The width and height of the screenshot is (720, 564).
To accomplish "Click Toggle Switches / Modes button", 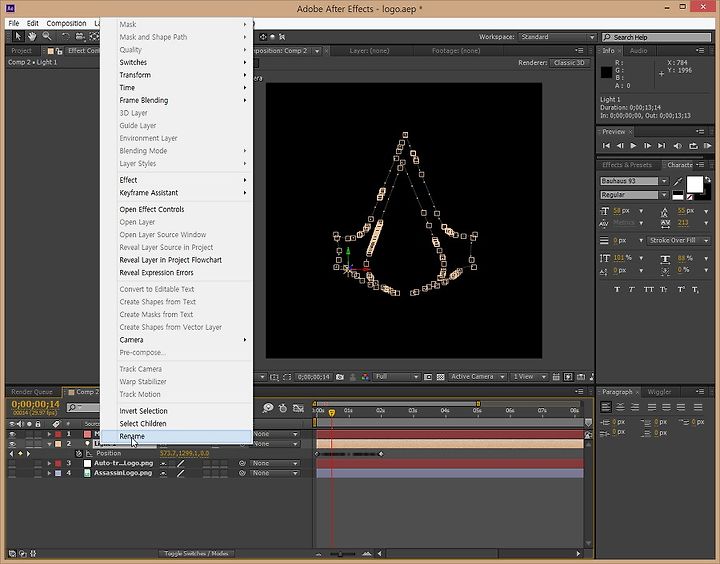I will coord(197,553).
